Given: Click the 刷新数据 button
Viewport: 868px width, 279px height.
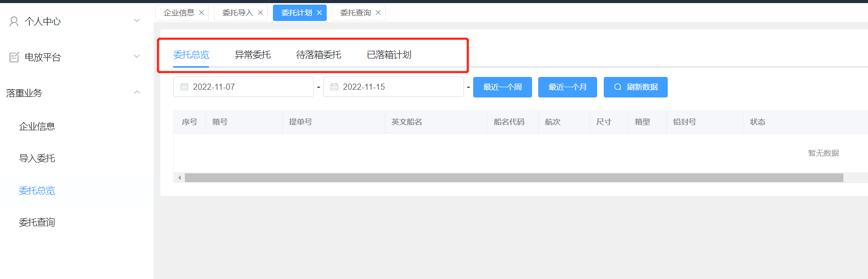Looking at the screenshot, I should point(636,87).
